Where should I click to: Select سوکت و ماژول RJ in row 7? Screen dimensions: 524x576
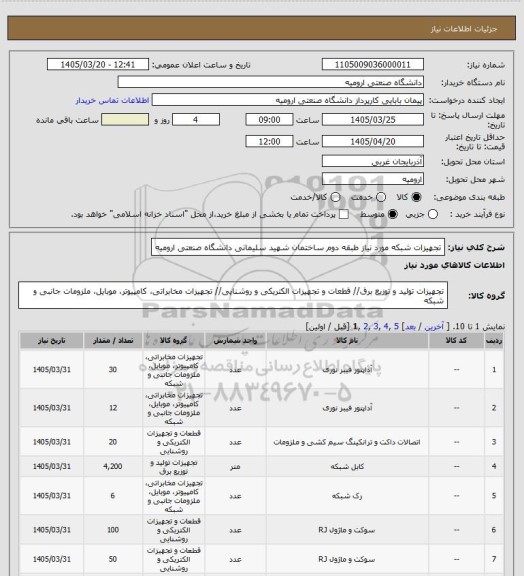347,559
